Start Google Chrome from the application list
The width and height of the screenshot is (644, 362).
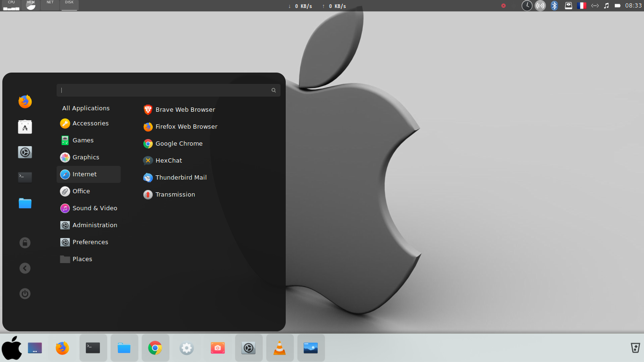173,143
